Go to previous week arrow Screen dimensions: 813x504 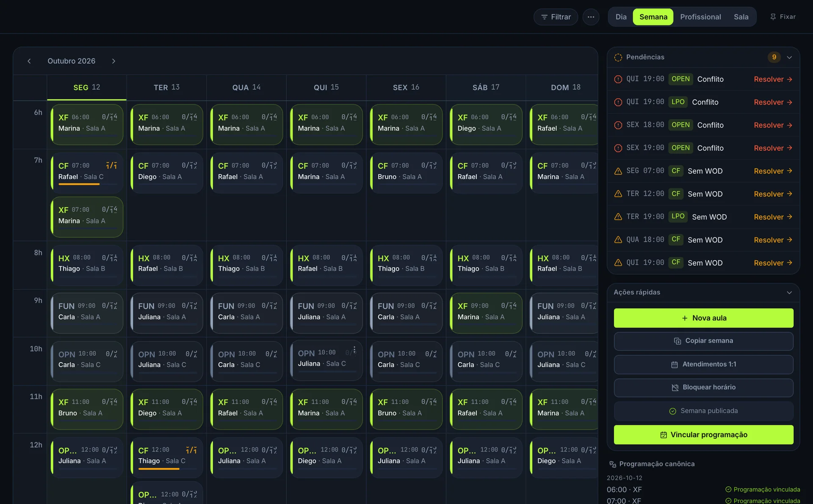click(29, 61)
